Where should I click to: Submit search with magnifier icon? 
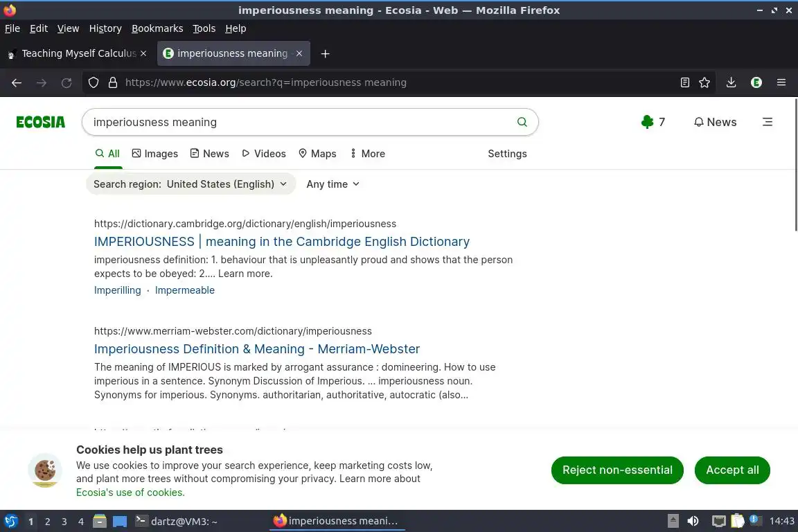[x=522, y=122]
